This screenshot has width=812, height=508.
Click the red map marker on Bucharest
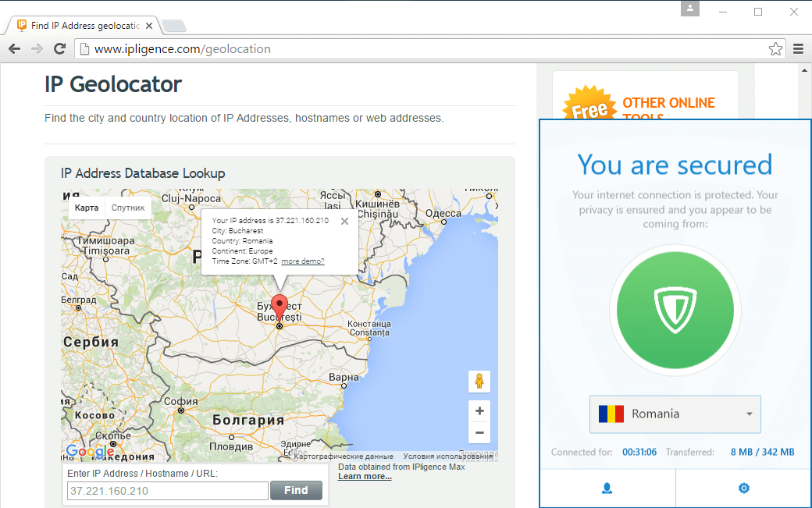click(x=280, y=308)
